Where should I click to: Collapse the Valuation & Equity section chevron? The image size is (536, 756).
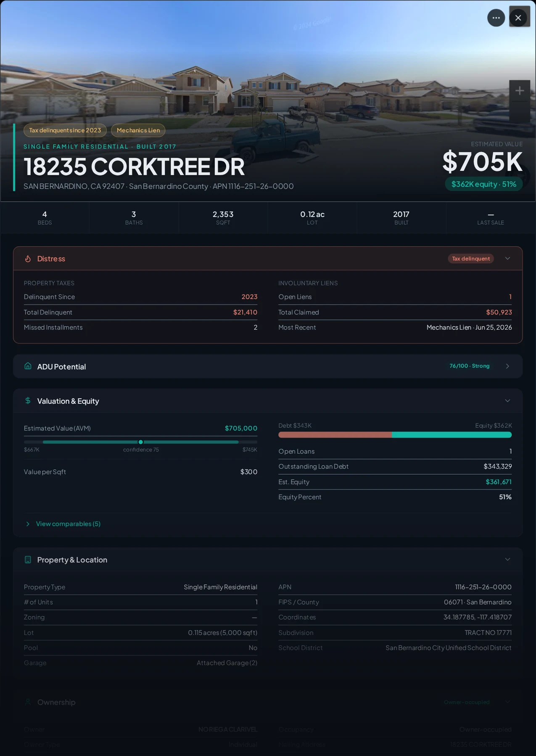tap(507, 401)
